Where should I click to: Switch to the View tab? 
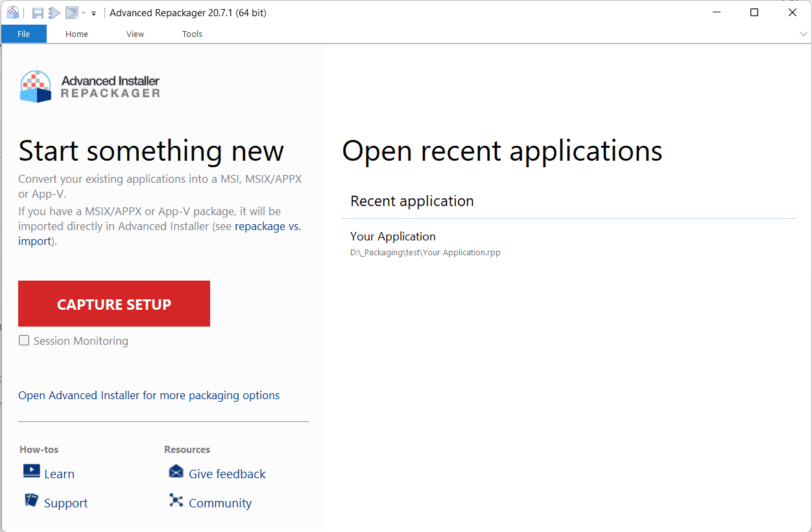pos(135,34)
